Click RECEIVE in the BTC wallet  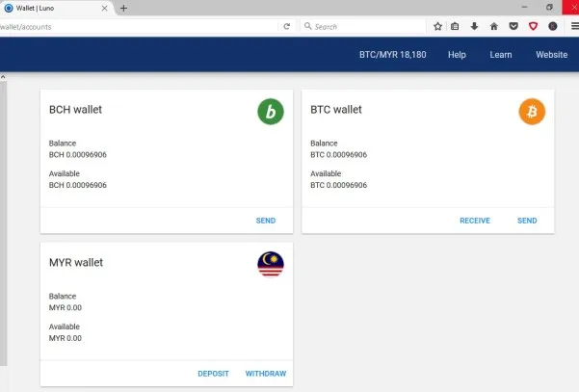pos(475,221)
